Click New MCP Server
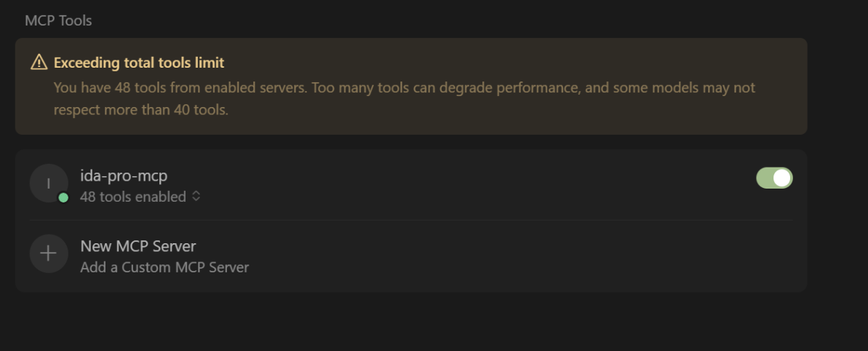The height and width of the screenshot is (351, 868). point(138,246)
